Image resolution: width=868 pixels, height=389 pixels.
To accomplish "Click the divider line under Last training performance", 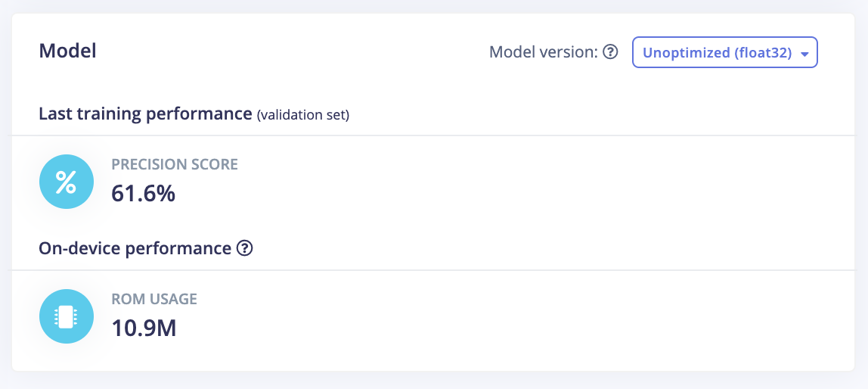I will click(x=434, y=135).
